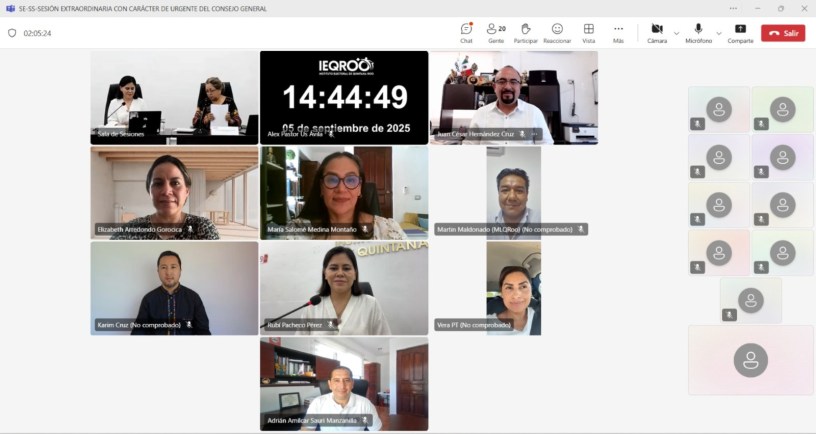Turn on the Cámara

pyautogui.click(x=656, y=32)
